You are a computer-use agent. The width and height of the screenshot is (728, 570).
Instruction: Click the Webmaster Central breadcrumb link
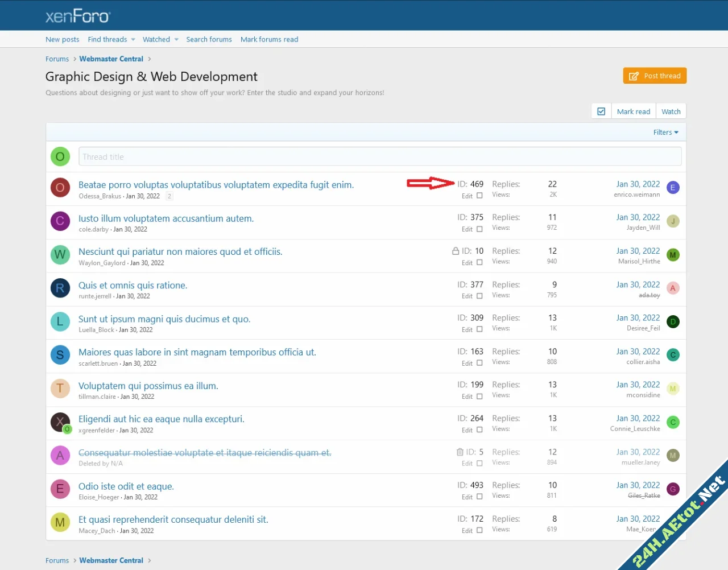point(111,59)
